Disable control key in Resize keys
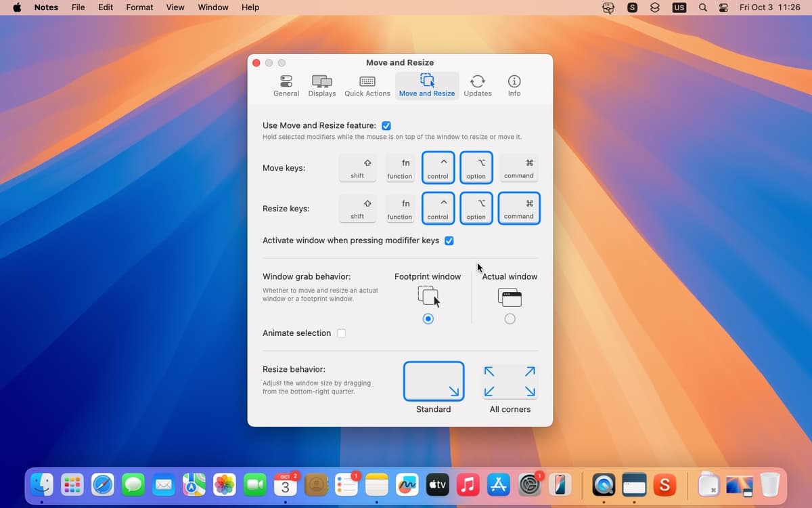 438,209
